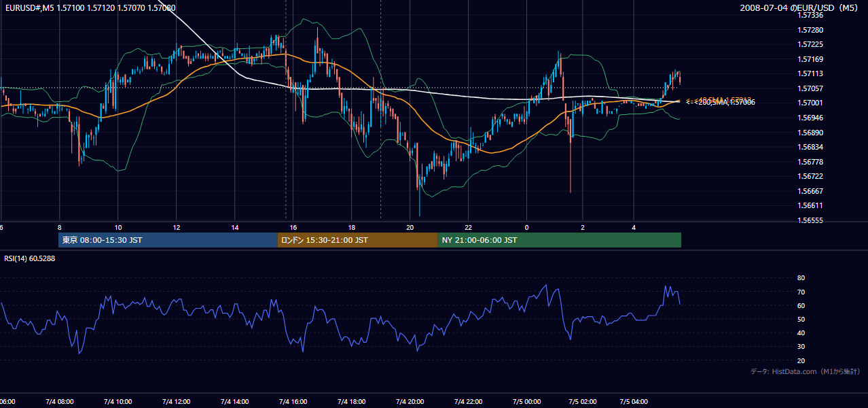Screen dimensions: 868x408
Task: Click price level 1.57001 on the axis
Action: click(x=810, y=103)
